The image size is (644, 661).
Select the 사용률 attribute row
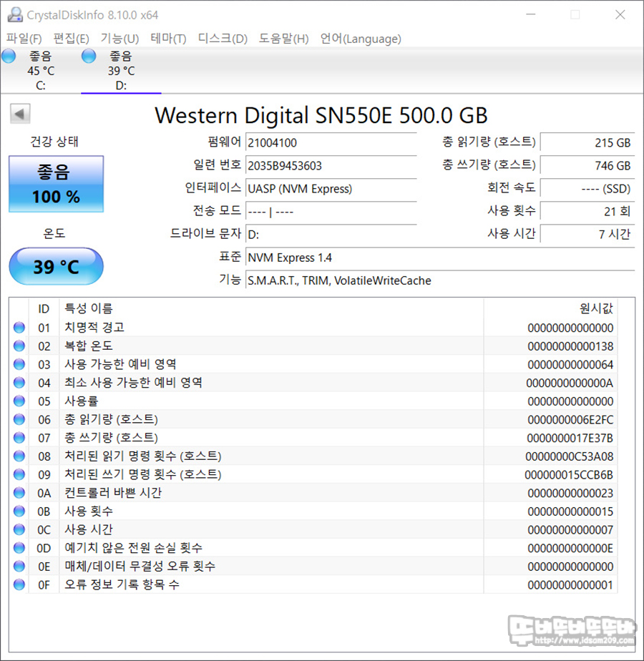(313, 401)
